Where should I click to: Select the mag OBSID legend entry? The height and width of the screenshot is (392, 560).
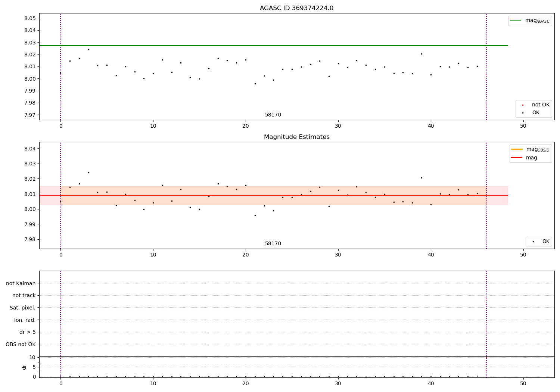point(530,149)
